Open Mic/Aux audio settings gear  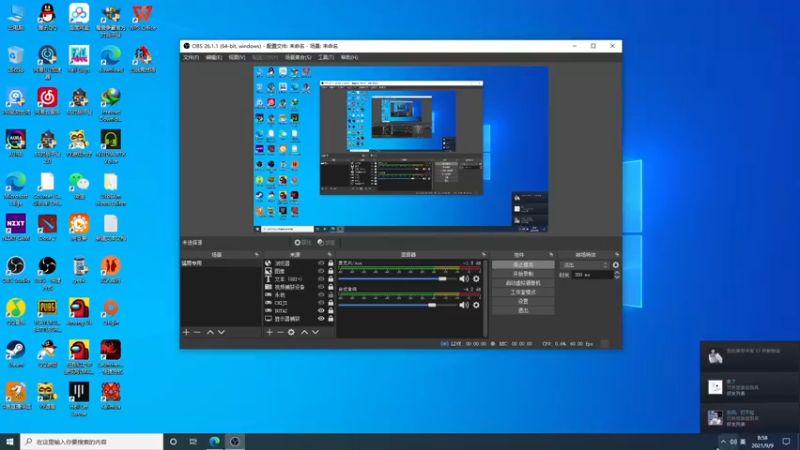[476, 279]
